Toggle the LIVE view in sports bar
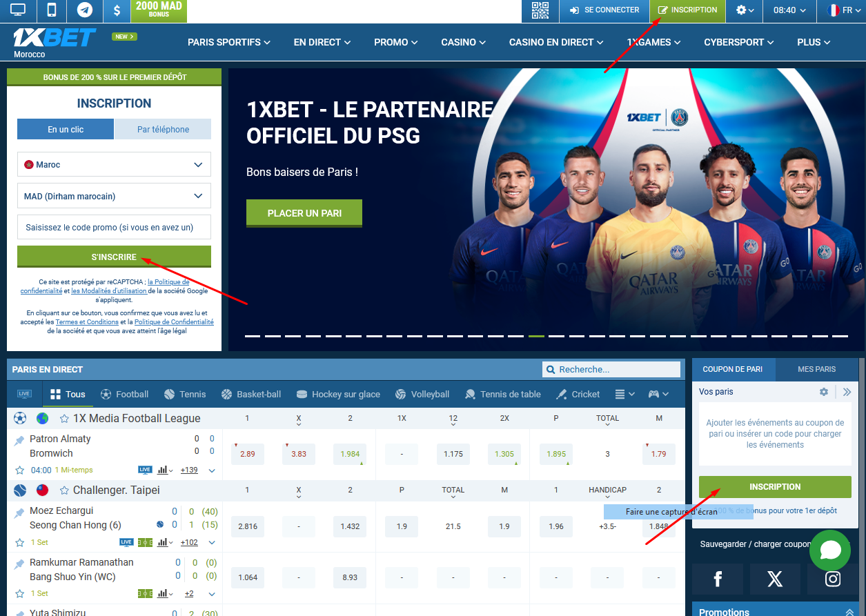 coord(23,394)
